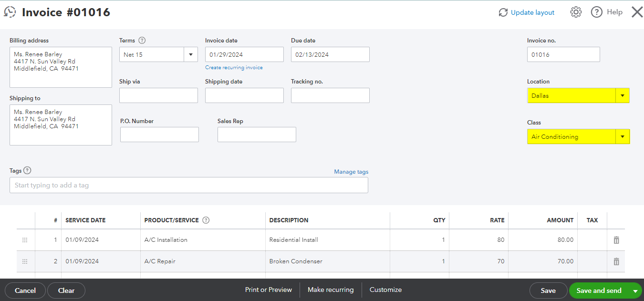This screenshot has width=644, height=301.
Task: Click the Create recurring invoice link
Action: [x=234, y=68]
